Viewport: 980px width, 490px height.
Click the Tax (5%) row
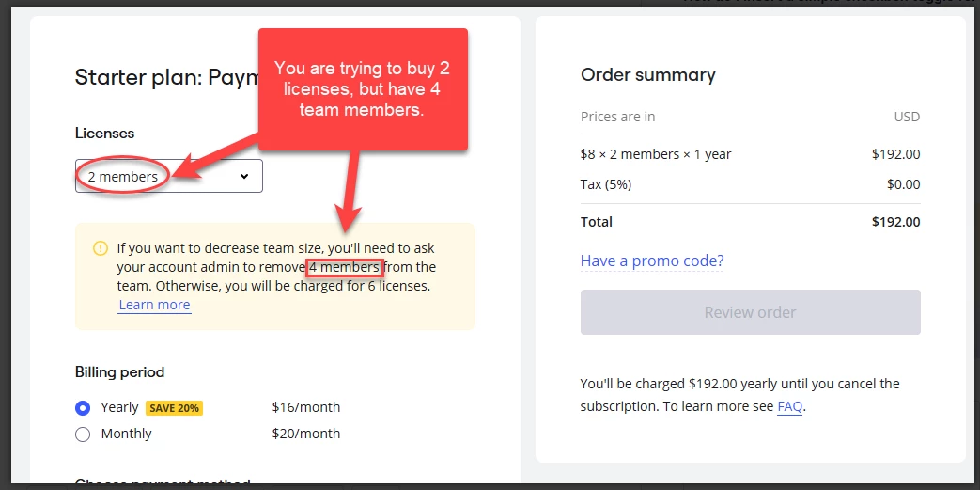[x=750, y=184]
